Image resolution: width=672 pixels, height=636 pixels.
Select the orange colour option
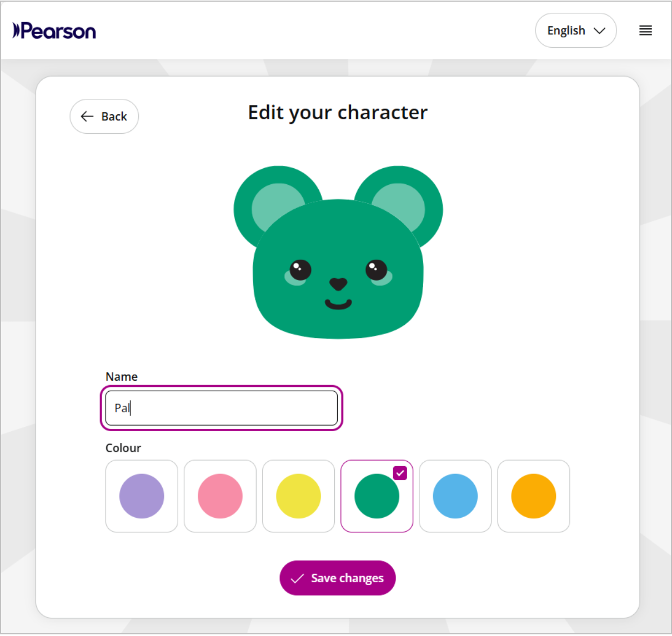point(534,496)
